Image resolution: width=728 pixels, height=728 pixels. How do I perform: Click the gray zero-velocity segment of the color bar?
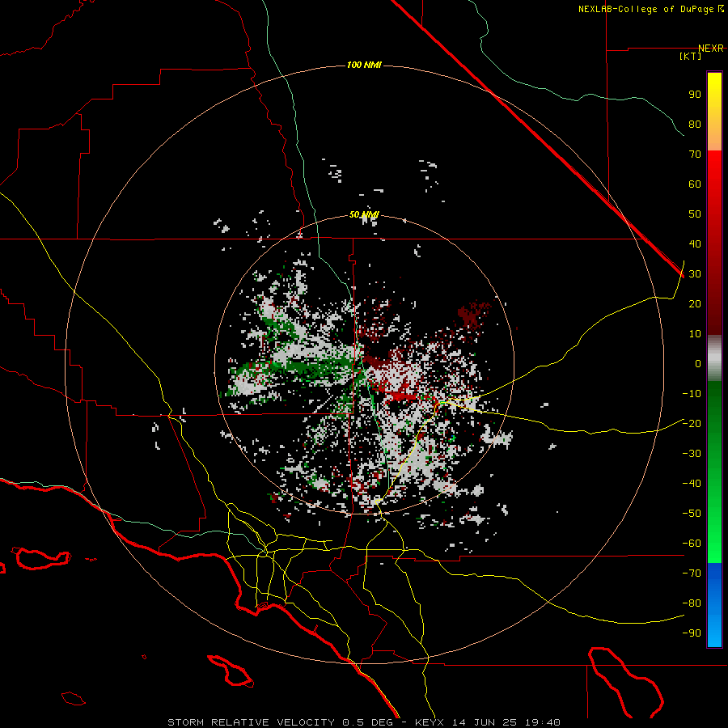(x=714, y=358)
